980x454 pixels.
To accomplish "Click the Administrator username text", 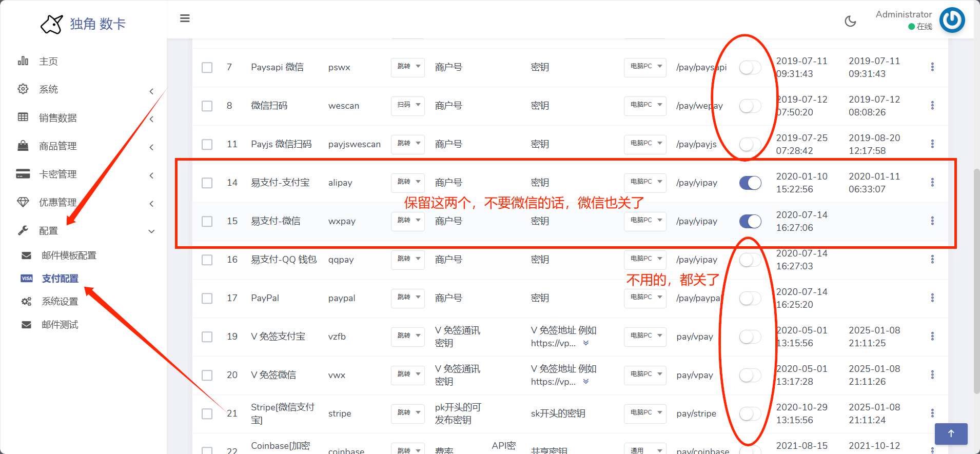I will click(x=904, y=14).
